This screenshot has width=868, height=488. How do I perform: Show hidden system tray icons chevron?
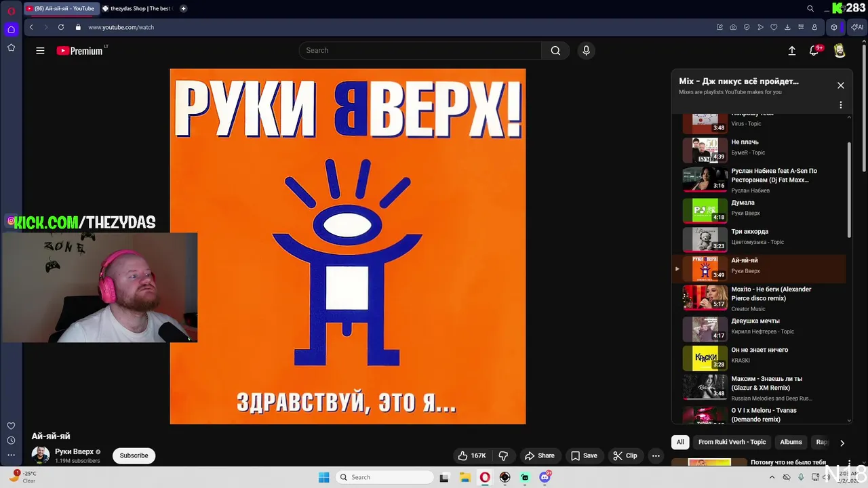pyautogui.click(x=772, y=477)
